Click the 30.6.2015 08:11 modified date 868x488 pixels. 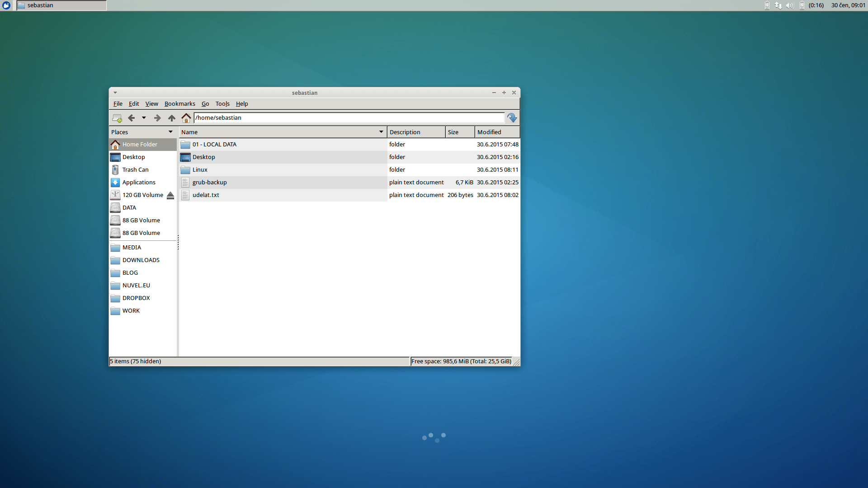(498, 170)
